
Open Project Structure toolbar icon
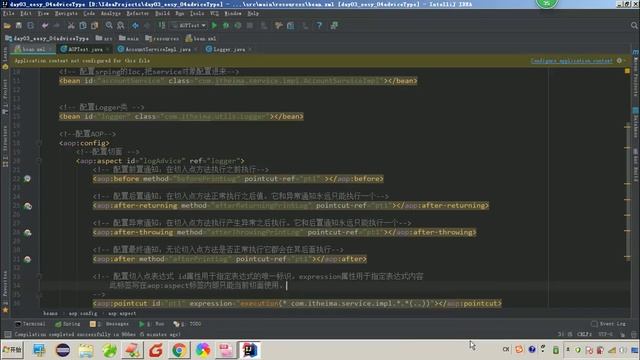tap(291, 26)
